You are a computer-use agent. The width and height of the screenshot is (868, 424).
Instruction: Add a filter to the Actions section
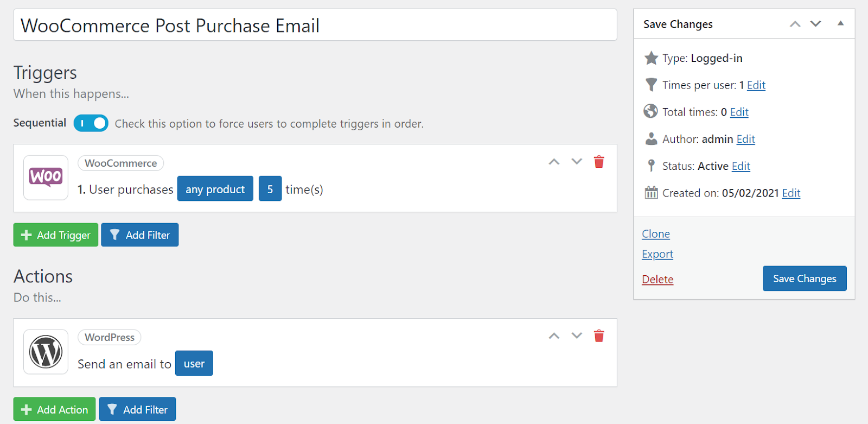tap(137, 409)
